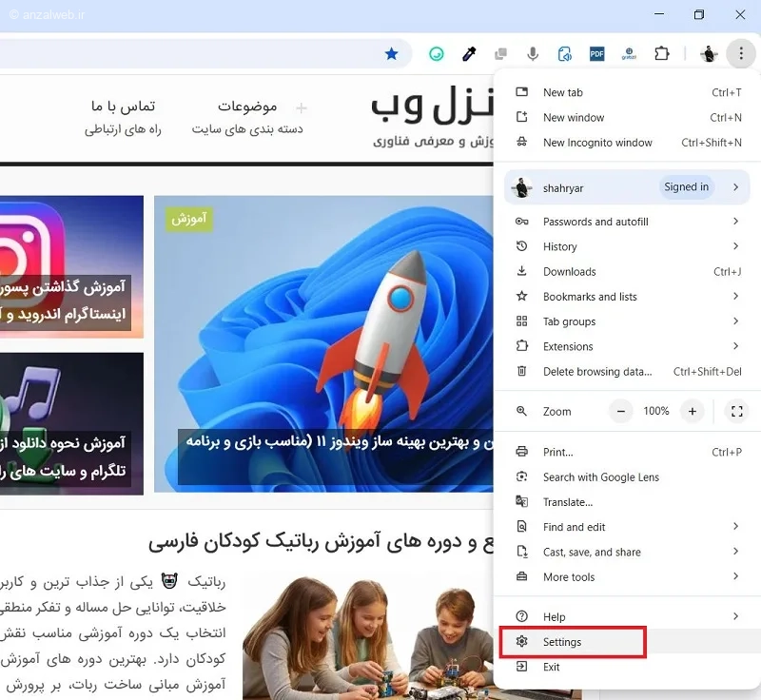Click the Downloads arrow icon
The image size is (761, 700).
pyautogui.click(x=521, y=271)
